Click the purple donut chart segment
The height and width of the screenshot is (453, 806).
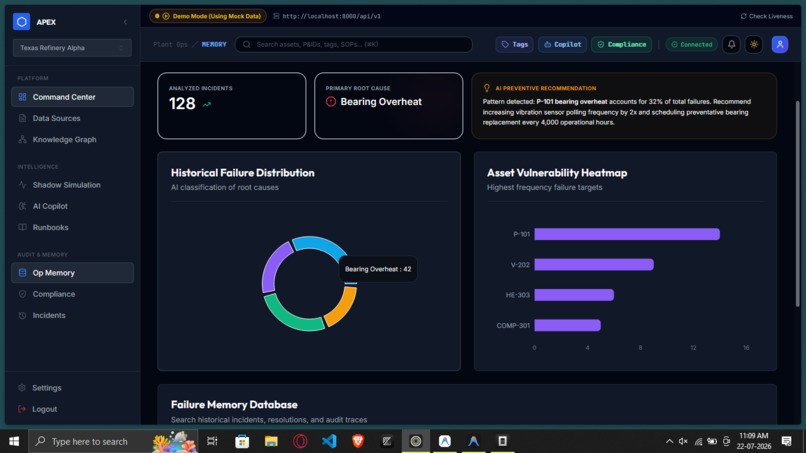272,268
